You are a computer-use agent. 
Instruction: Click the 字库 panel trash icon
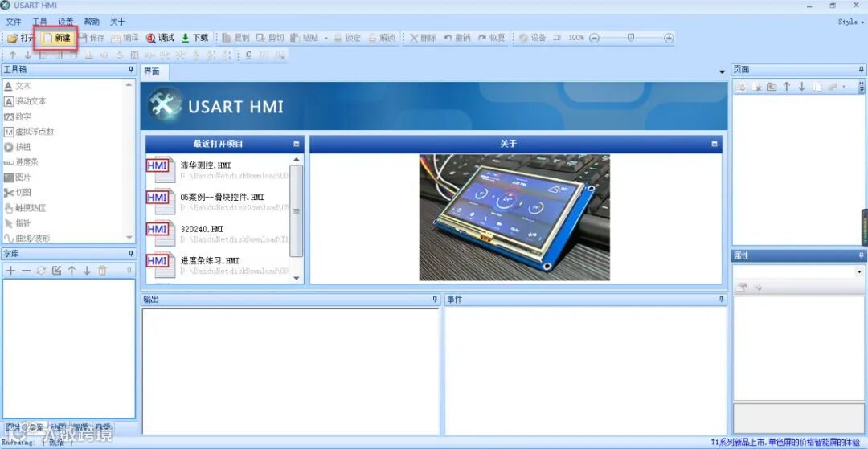(x=102, y=271)
